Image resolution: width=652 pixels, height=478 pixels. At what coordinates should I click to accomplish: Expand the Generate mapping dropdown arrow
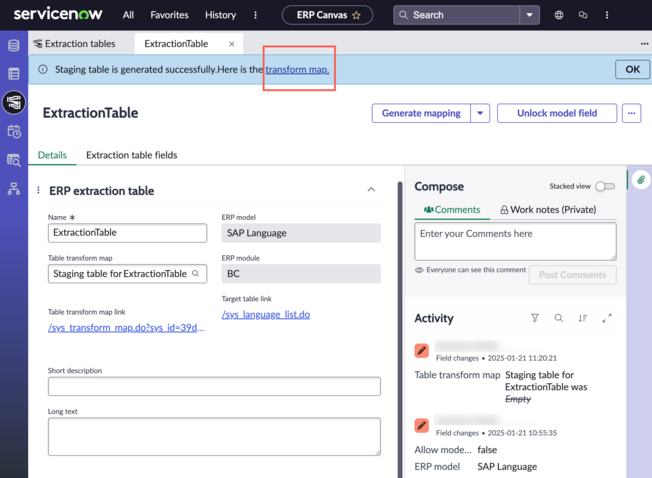pos(480,113)
